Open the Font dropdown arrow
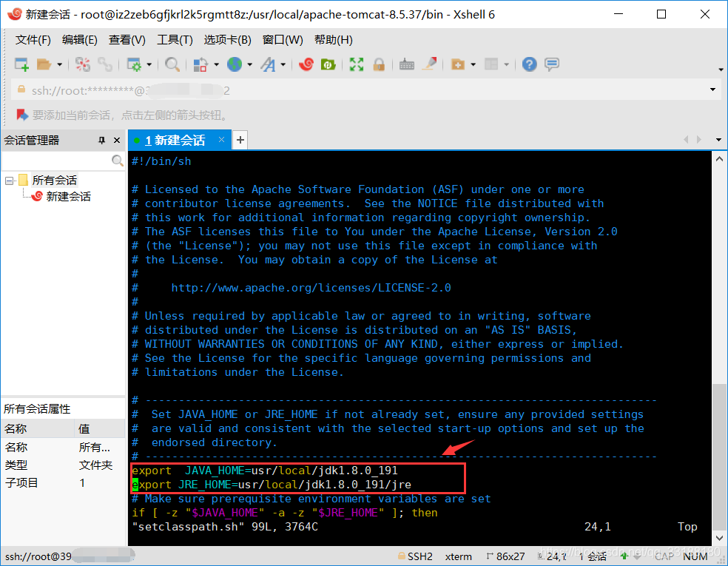 click(283, 64)
